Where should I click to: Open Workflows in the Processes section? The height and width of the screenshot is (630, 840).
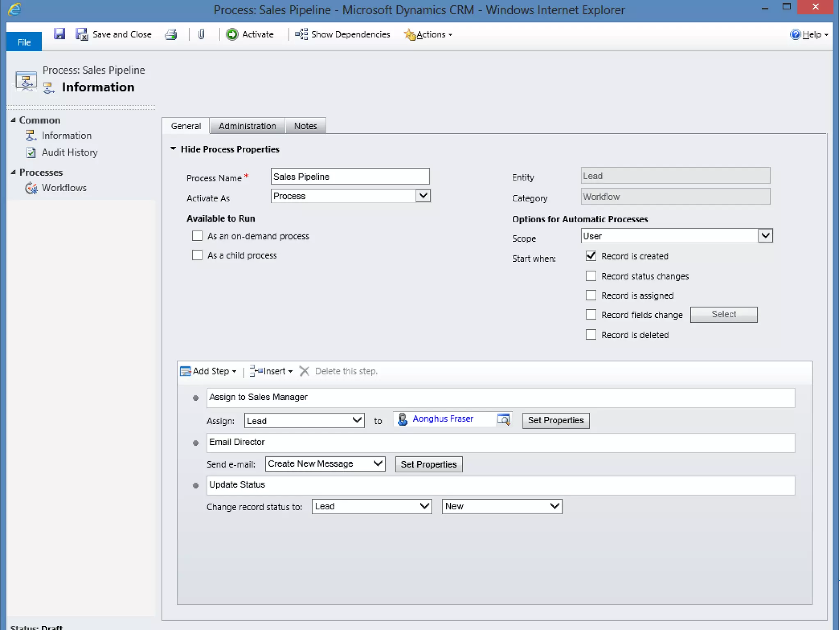pos(64,188)
